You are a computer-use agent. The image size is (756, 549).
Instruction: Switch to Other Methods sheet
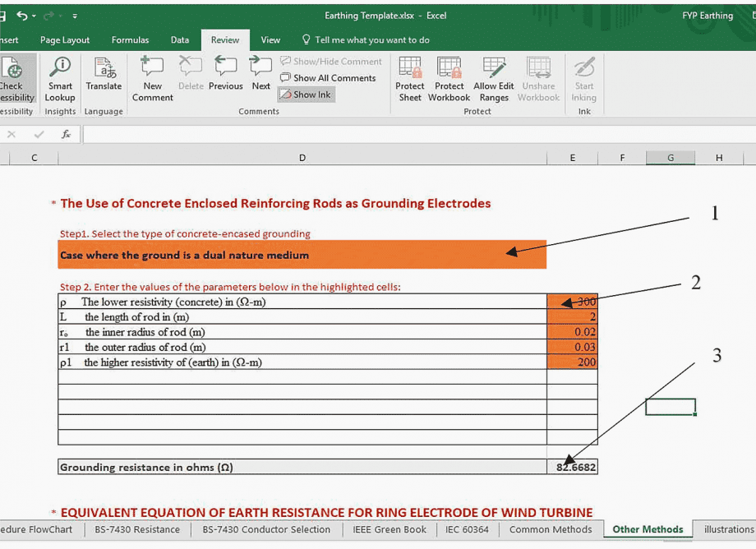[648, 529]
